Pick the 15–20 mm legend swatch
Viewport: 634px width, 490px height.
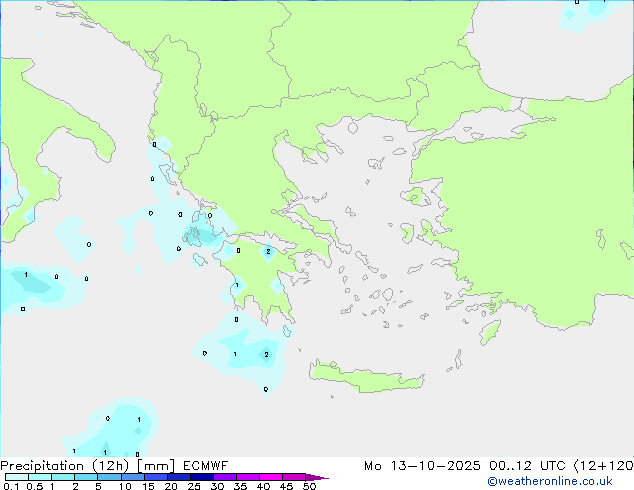click(x=155, y=477)
